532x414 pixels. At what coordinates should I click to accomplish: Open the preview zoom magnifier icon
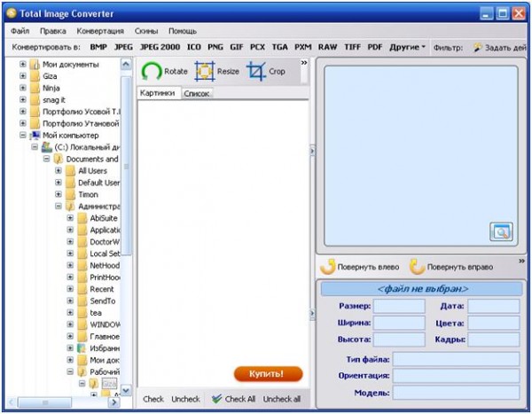[x=501, y=231]
